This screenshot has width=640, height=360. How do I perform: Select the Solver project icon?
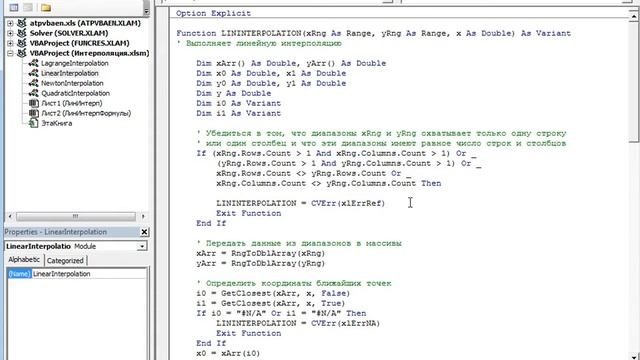coord(22,33)
